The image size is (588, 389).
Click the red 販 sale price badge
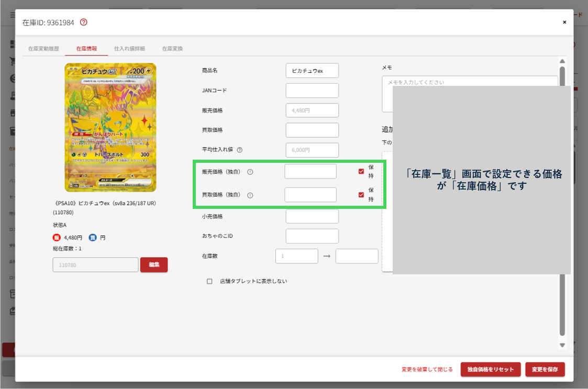(x=57, y=237)
